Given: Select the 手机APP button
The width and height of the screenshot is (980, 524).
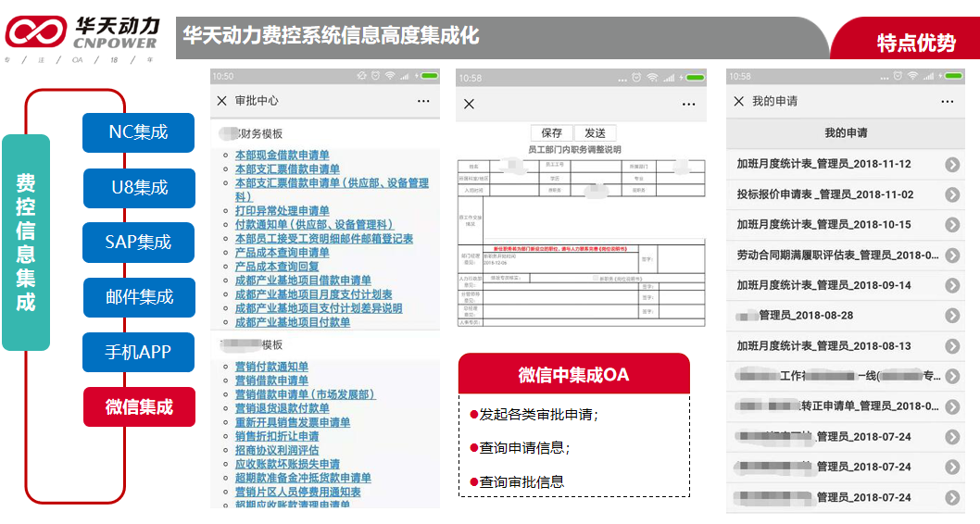Looking at the screenshot, I should (138, 352).
